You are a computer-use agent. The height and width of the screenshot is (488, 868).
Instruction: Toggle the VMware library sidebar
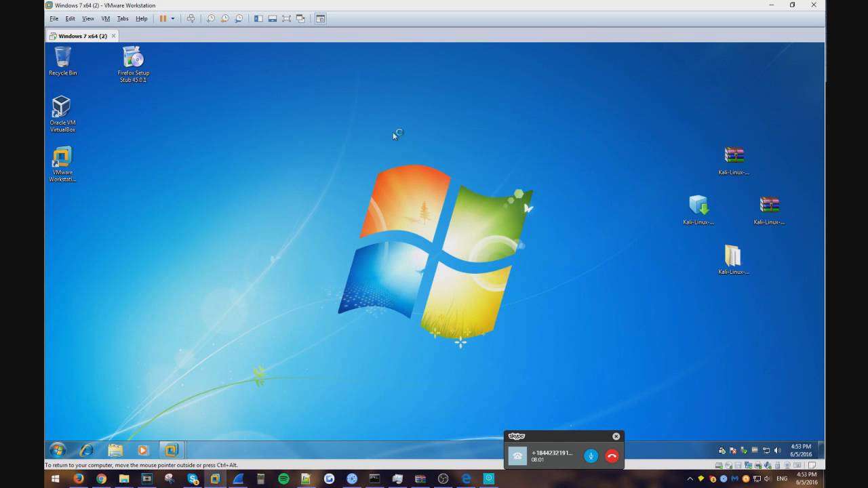point(258,18)
